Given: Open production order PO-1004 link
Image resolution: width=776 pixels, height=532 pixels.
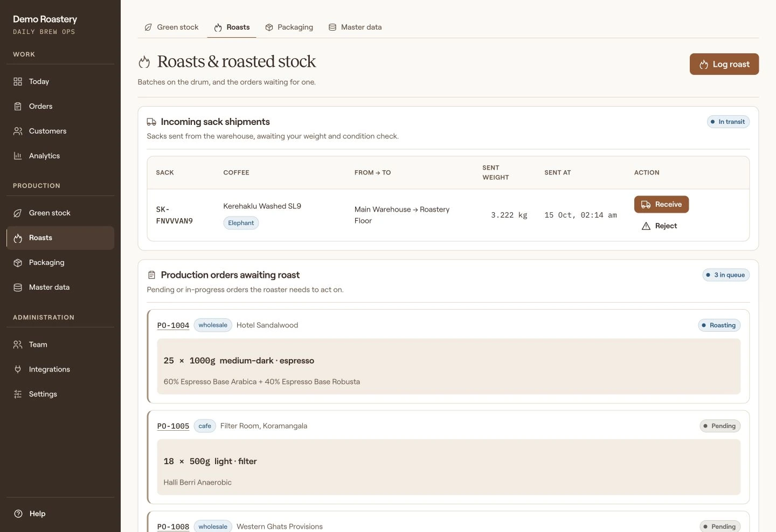Looking at the screenshot, I should 173,326.
